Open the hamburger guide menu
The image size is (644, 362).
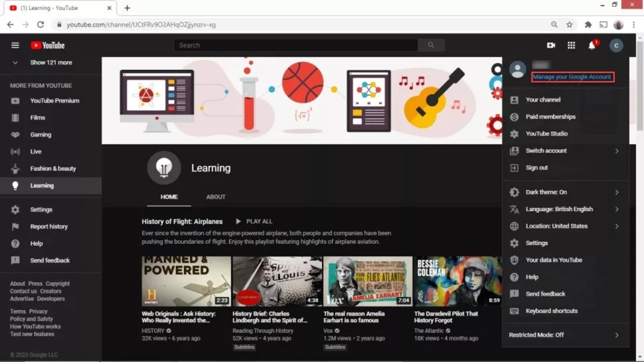point(15,45)
